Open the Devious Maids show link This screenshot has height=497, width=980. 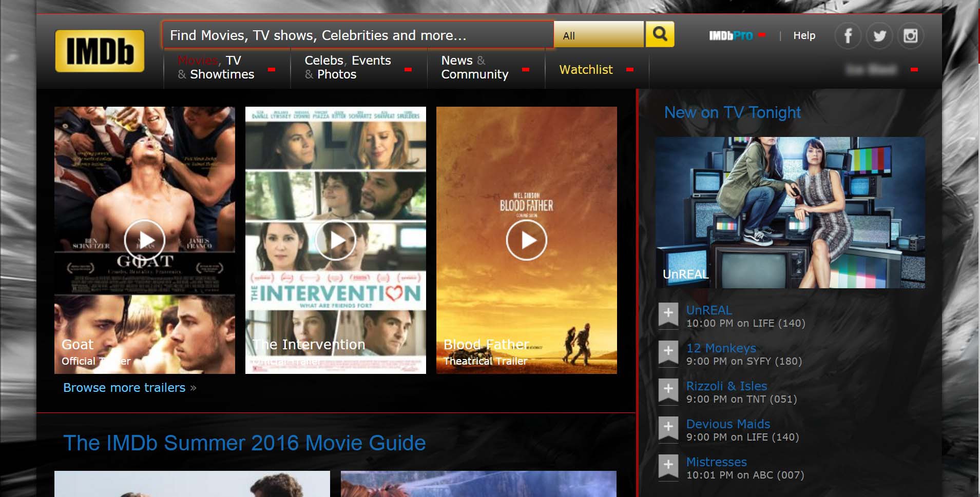tap(728, 424)
